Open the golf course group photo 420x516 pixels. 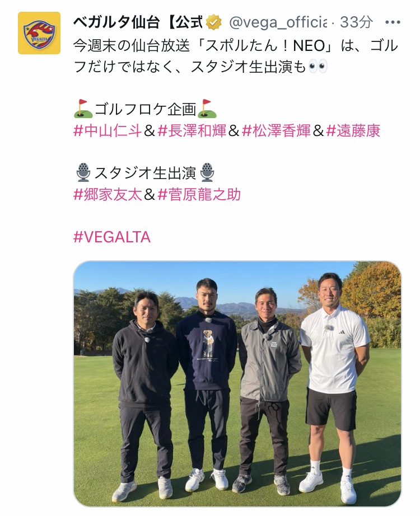click(x=237, y=384)
